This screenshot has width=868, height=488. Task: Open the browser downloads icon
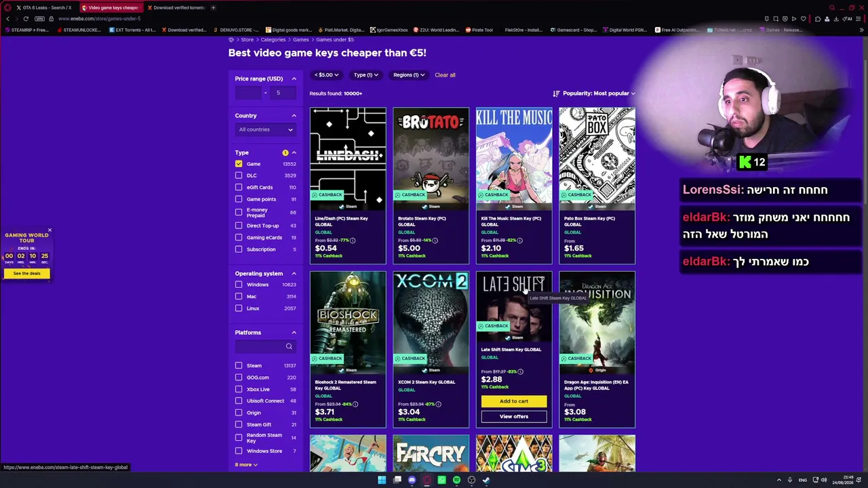836,18
